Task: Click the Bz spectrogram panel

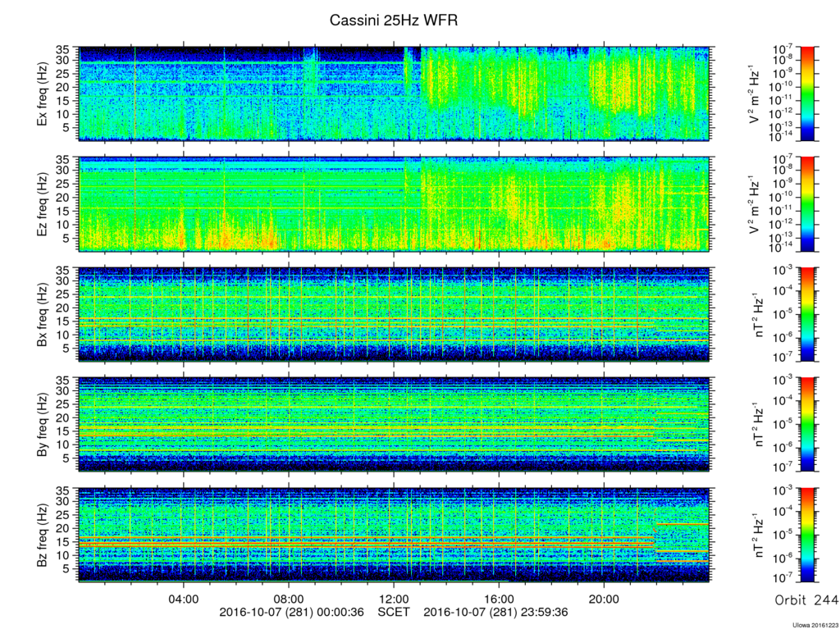Action: (395, 535)
